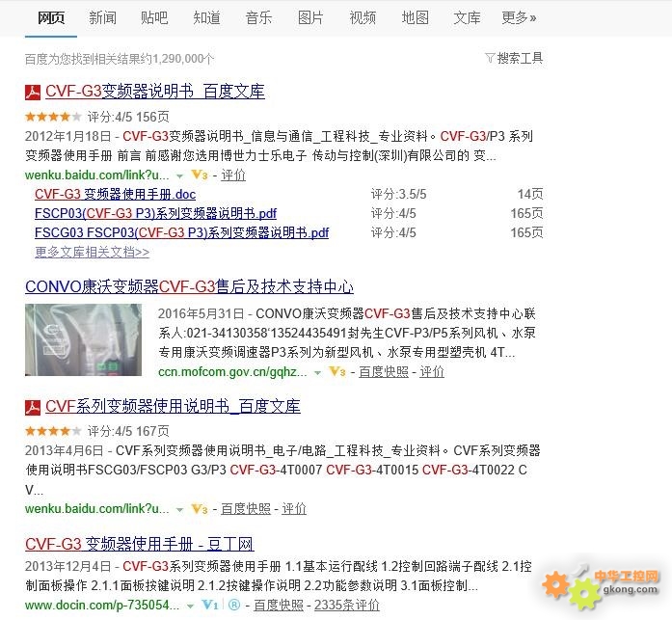Open CONVO康沃变频器CVF-G3售后及技术支持中心 result
672x620 pixels.
pos(189,286)
